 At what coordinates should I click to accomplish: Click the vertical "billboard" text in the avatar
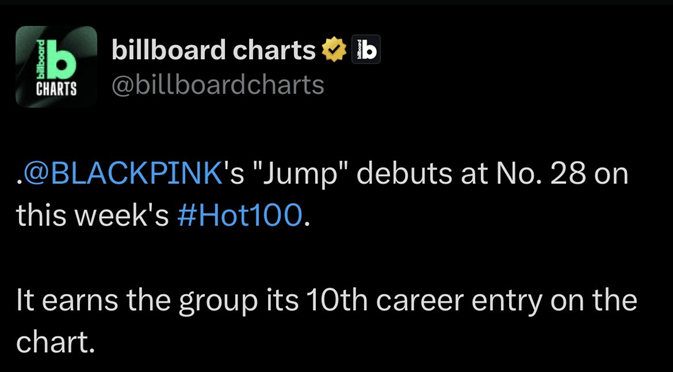click(x=41, y=60)
